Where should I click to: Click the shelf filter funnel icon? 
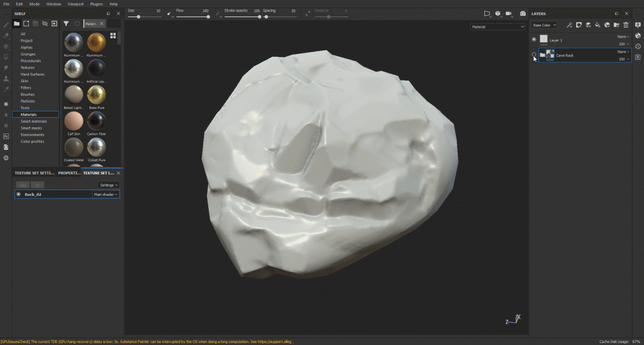point(65,24)
